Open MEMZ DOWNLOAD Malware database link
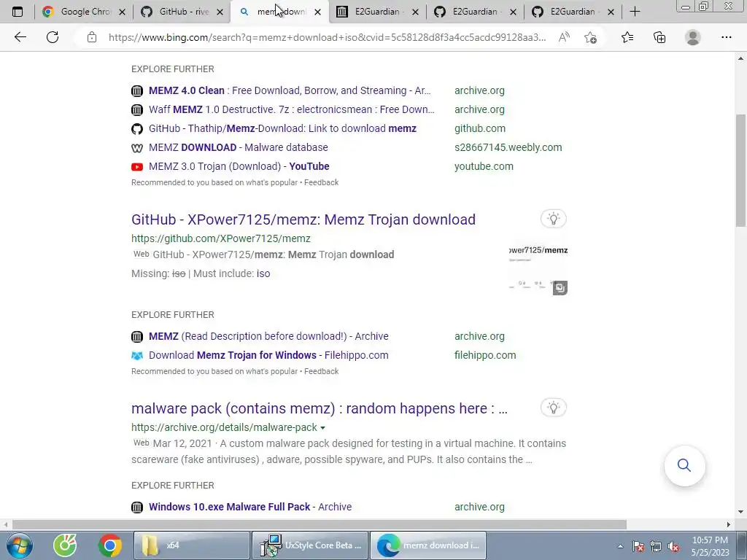This screenshot has width=747, height=560. (x=239, y=147)
